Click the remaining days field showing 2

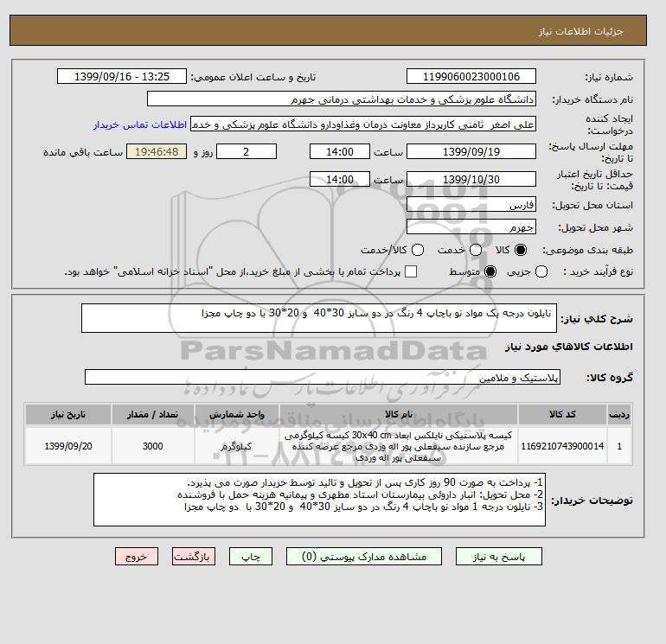247,151
